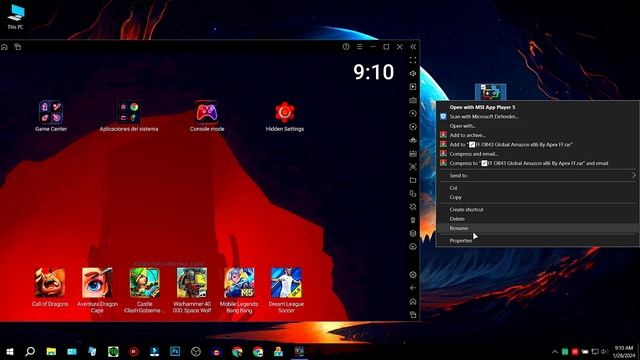Open emulator settings gear in sidebar
640x360 pixels.
(413, 275)
